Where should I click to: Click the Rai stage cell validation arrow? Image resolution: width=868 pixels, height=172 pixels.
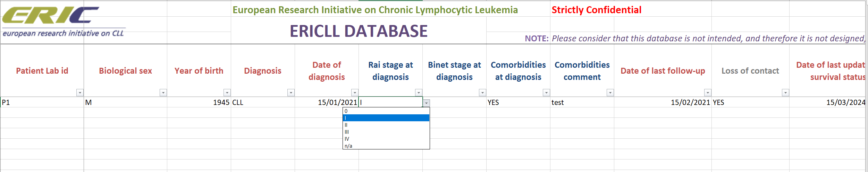tap(426, 103)
